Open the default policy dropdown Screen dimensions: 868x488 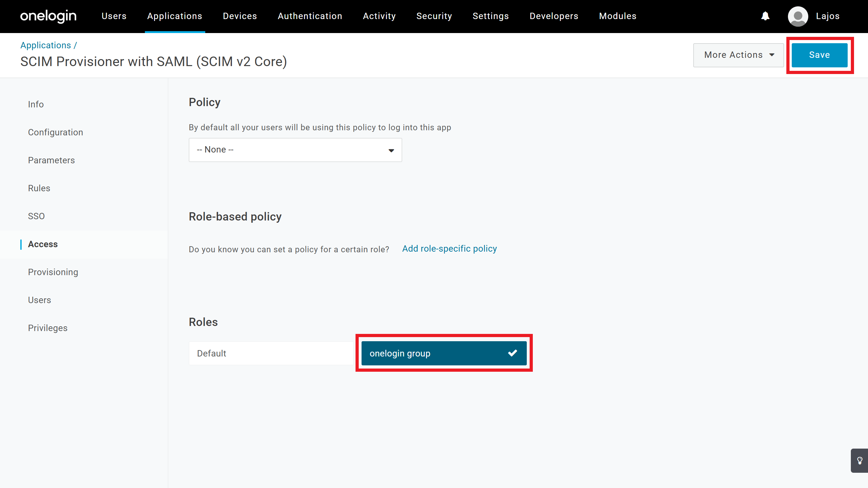click(295, 150)
